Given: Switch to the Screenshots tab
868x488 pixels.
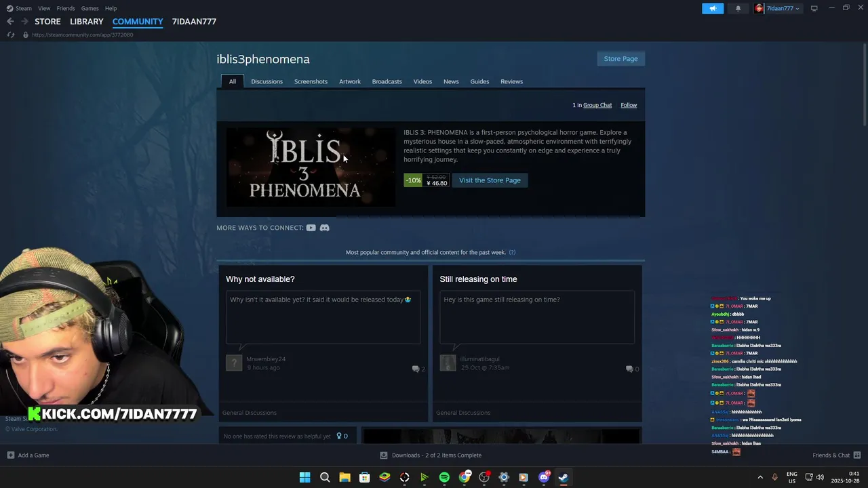Looking at the screenshot, I should click(311, 81).
